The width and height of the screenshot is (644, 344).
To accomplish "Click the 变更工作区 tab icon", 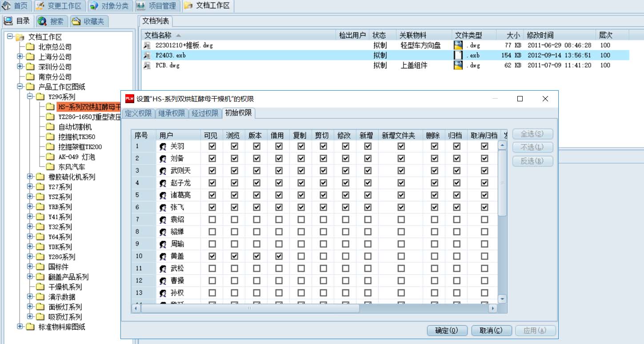I will 40,6.
